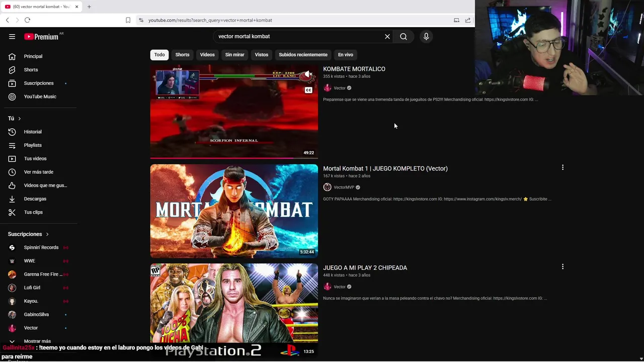The width and height of the screenshot is (644, 362).
Task: Click the share icon in the address bar
Action: tap(468, 20)
